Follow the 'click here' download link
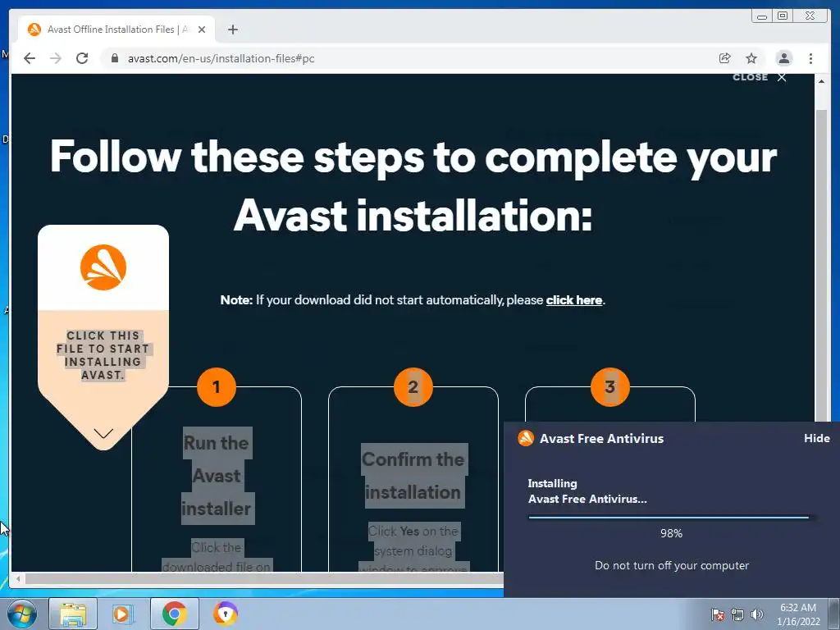The width and height of the screenshot is (840, 630). click(x=573, y=300)
